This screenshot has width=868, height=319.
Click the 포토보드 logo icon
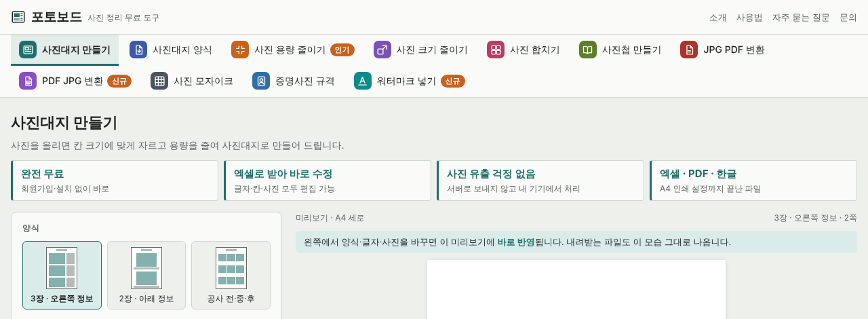tap(18, 17)
